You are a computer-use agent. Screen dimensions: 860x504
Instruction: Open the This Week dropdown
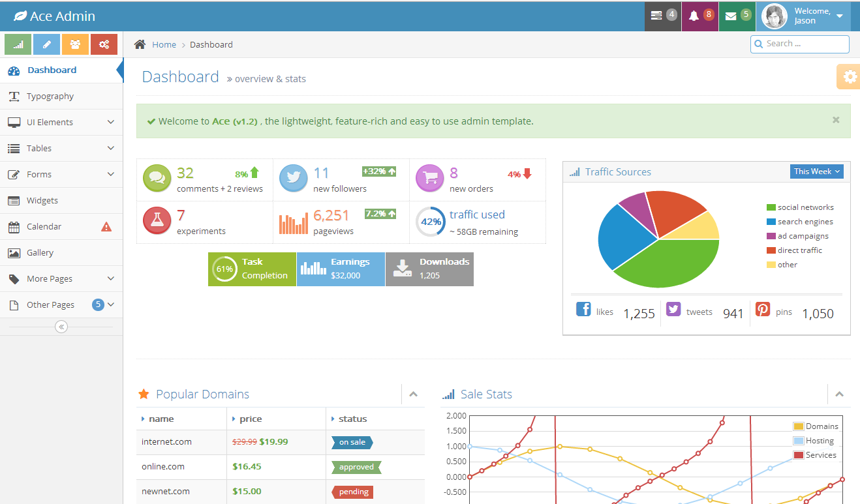(816, 171)
